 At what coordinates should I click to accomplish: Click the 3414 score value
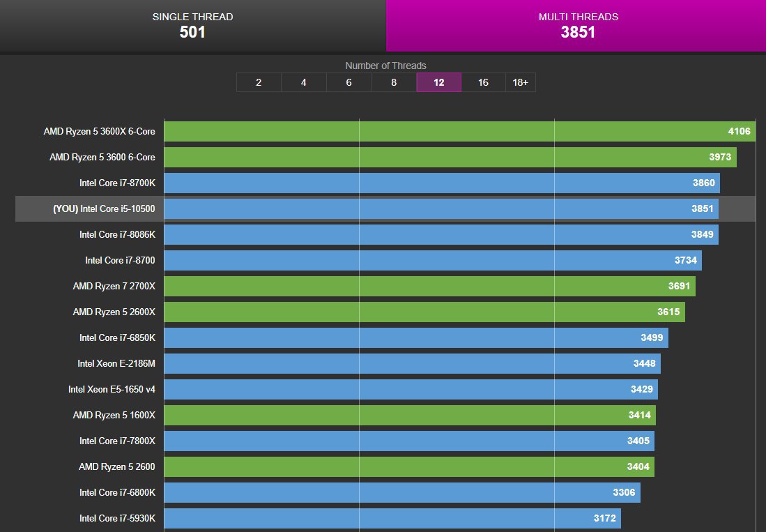coord(639,416)
